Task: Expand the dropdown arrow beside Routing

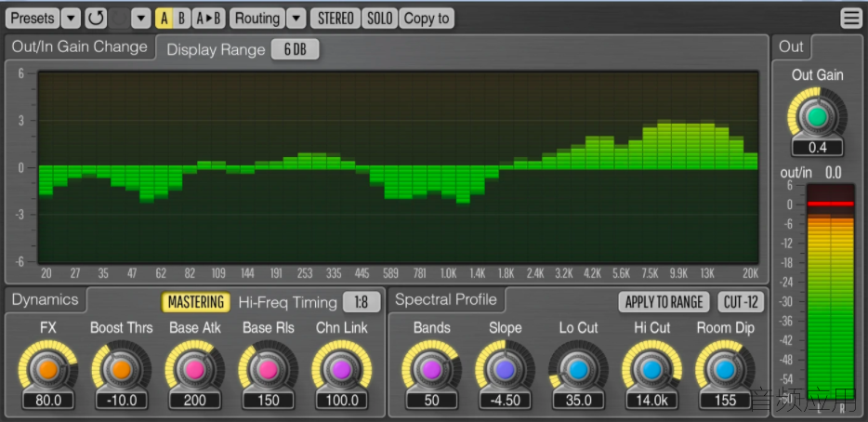Action: click(x=296, y=19)
